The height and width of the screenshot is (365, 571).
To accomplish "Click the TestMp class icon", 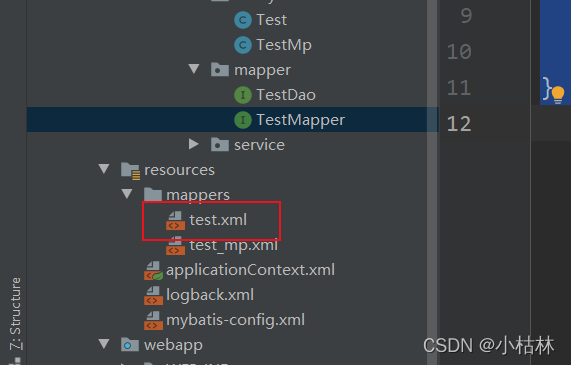I will (x=243, y=45).
